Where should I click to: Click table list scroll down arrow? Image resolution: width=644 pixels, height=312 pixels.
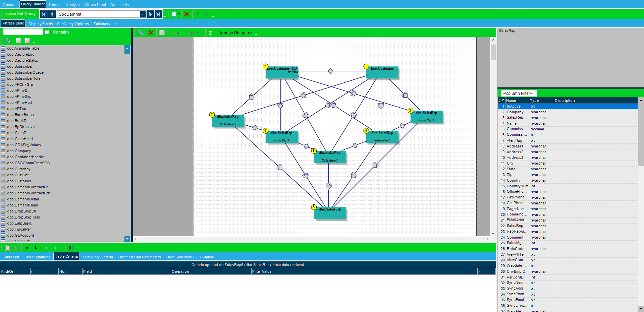[127, 239]
